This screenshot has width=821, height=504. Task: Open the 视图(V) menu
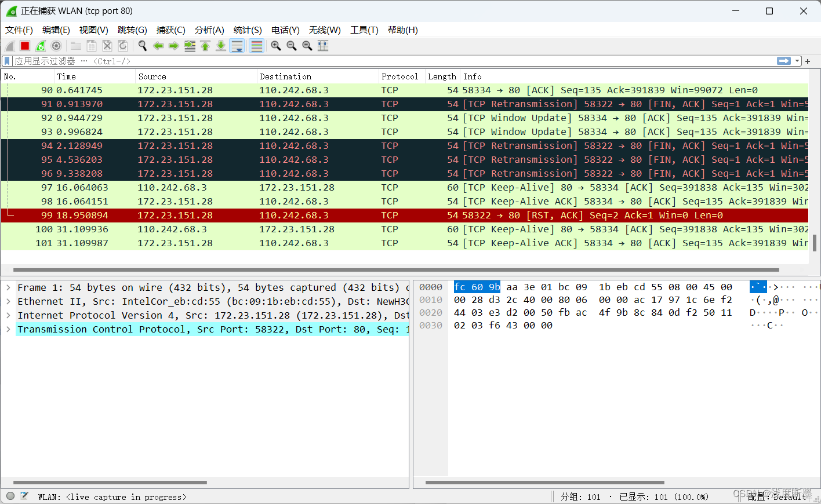point(94,30)
